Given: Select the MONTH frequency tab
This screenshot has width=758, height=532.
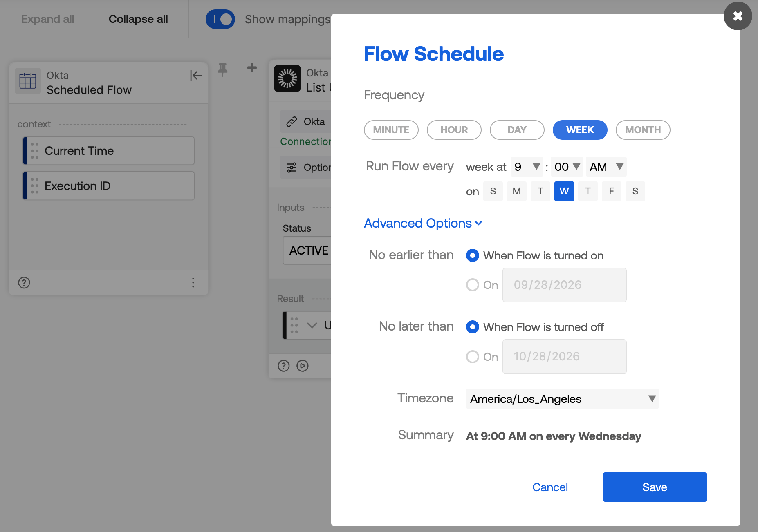Looking at the screenshot, I should (643, 130).
